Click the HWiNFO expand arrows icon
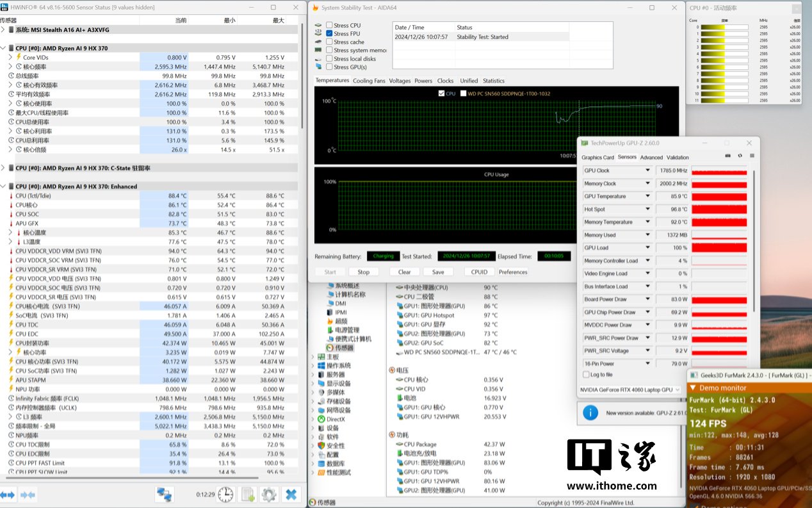812x508 pixels. click(8, 495)
